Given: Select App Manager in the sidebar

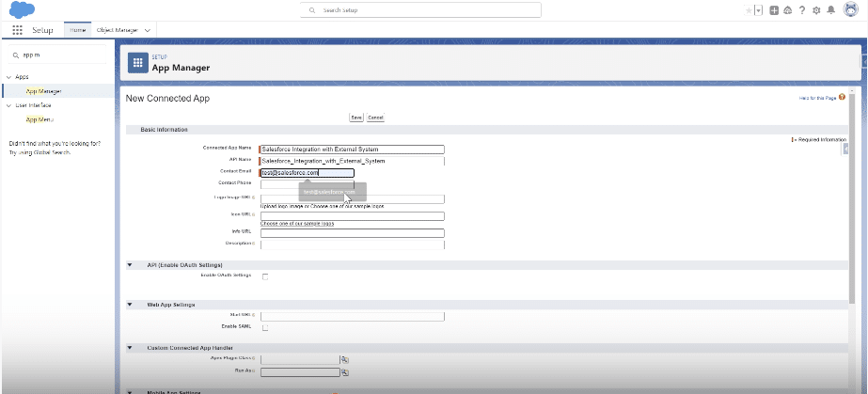Looking at the screenshot, I should [x=44, y=91].
